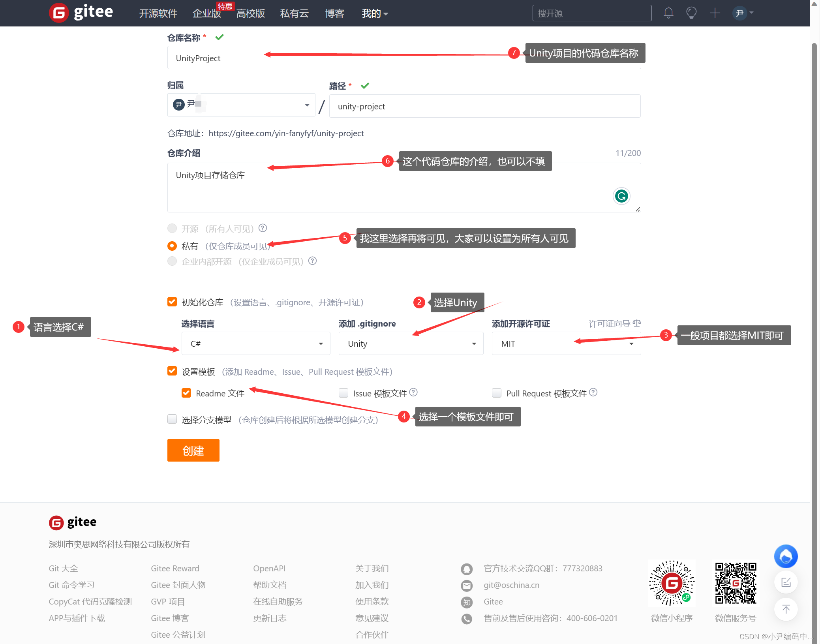
Task: Select the 私有 radio button
Action: click(x=172, y=246)
